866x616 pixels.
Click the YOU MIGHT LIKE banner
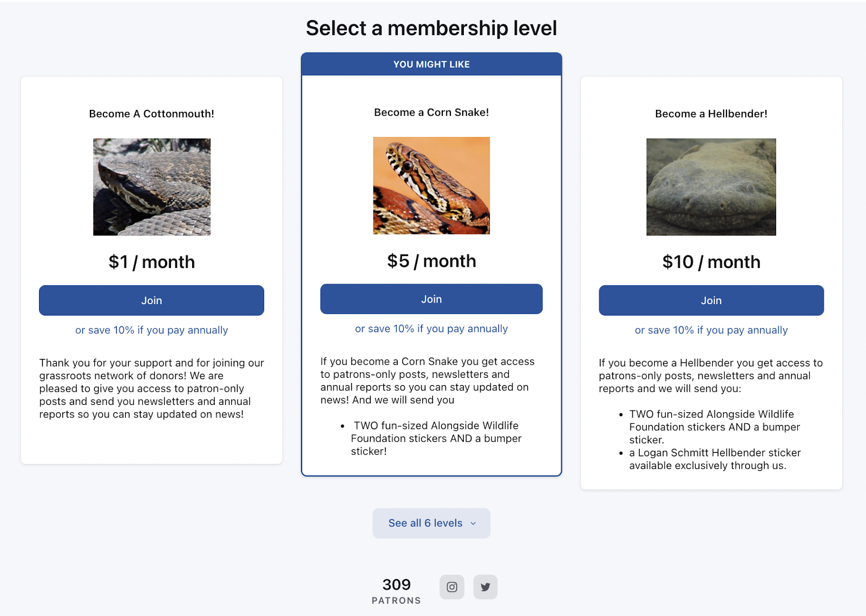431,64
